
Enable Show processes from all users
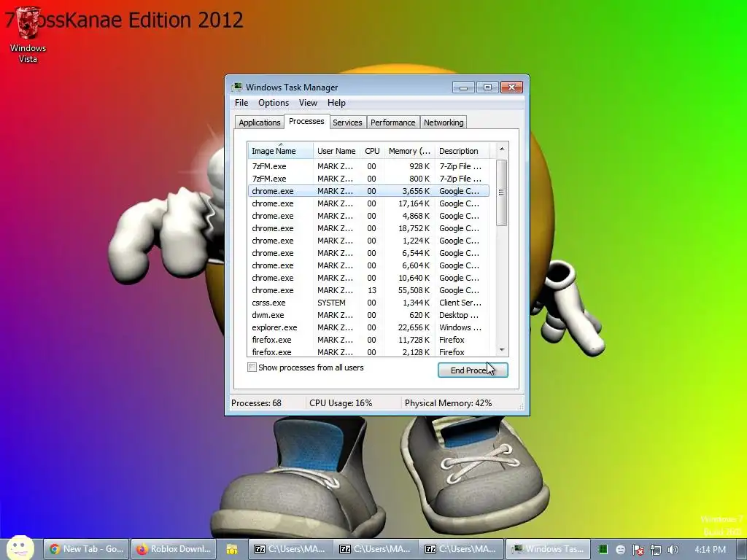[252, 367]
